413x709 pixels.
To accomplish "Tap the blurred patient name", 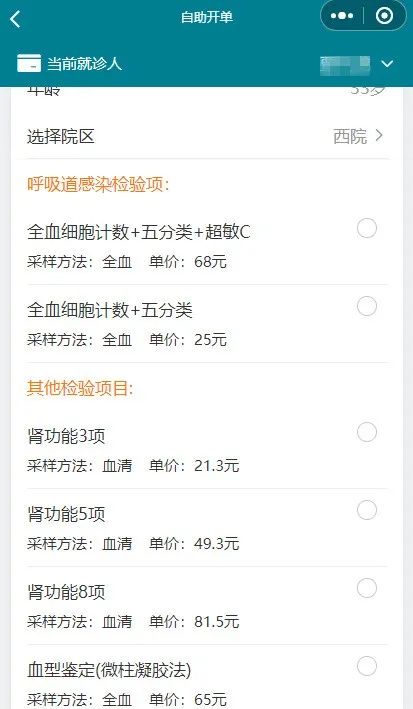I will pyautogui.click(x=345, y=65).
